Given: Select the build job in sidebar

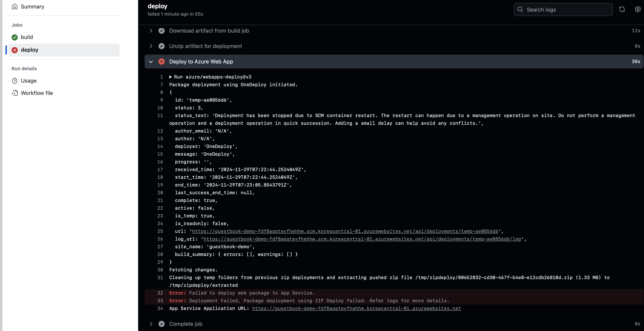Looking at the screenshot, I should tap(27, 37).
